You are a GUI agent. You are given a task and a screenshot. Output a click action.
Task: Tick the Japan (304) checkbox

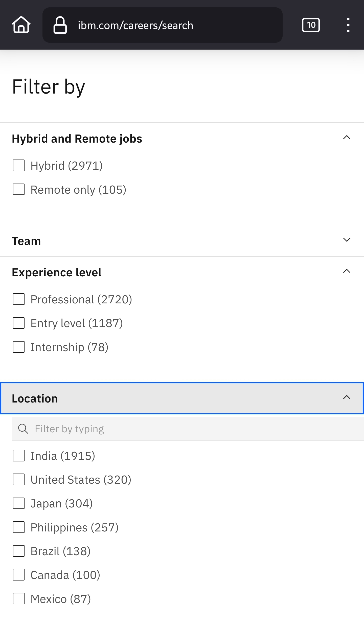19,503
